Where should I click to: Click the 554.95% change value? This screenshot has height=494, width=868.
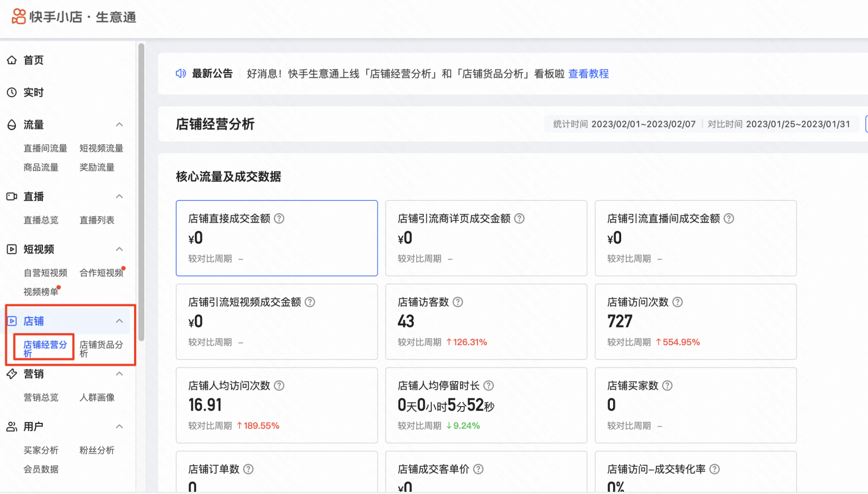[678, 342]
